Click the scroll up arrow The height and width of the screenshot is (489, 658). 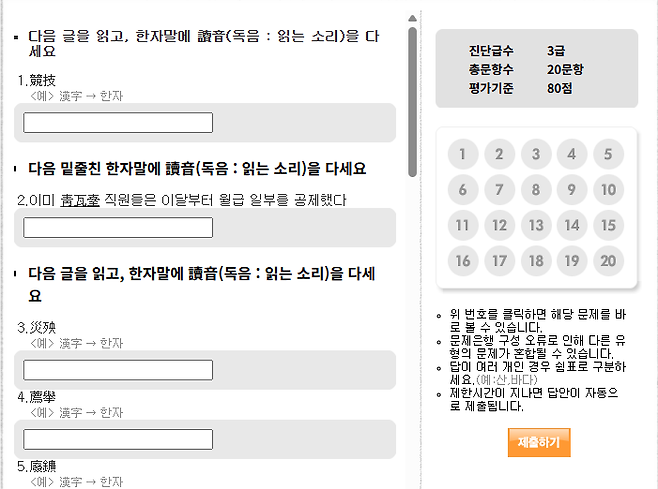point(412,17)
